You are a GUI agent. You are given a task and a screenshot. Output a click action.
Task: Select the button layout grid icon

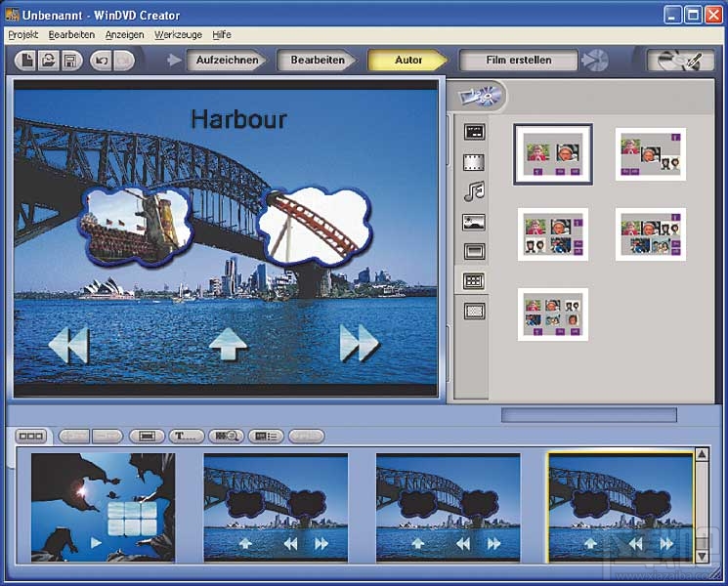tap(474, 280)
